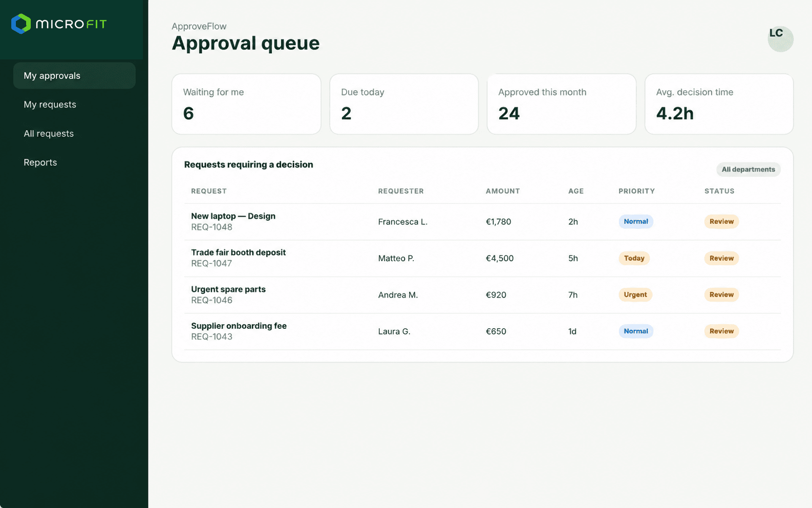Open Urgent spare parts request
Screen dimensions: 812x508
tap(228, 289)
